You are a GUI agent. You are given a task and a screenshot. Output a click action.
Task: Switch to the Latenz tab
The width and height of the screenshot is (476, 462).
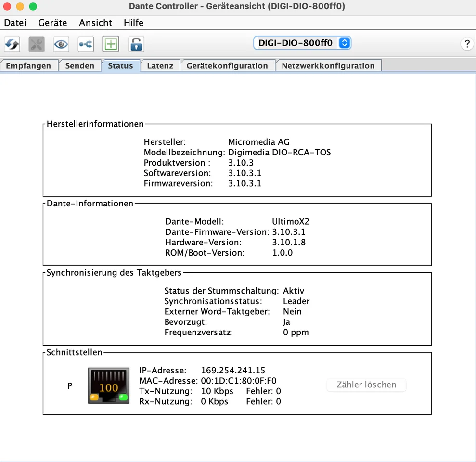pos(160,65)
